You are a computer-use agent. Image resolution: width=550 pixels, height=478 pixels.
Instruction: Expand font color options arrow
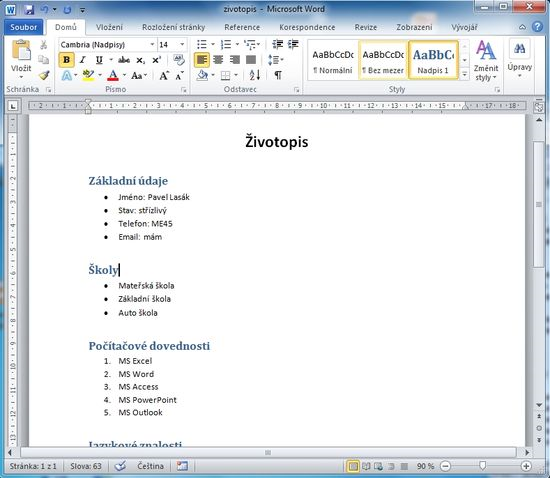[x=124, y=75]
